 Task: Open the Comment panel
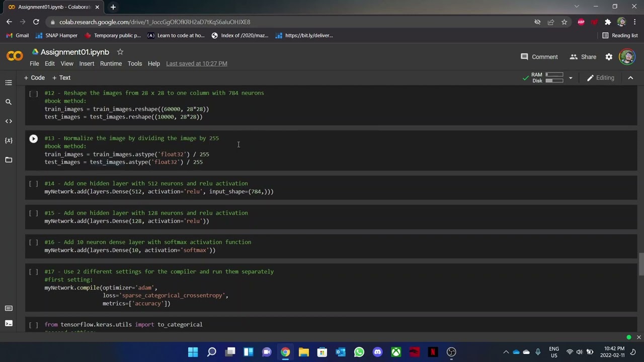click(539, 57)
